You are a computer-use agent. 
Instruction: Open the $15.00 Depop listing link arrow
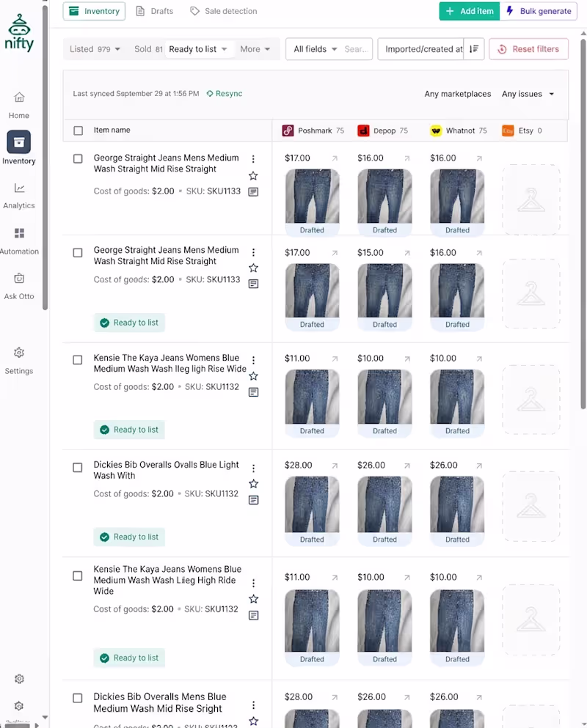pyautogui.click(x=407, y=253)
